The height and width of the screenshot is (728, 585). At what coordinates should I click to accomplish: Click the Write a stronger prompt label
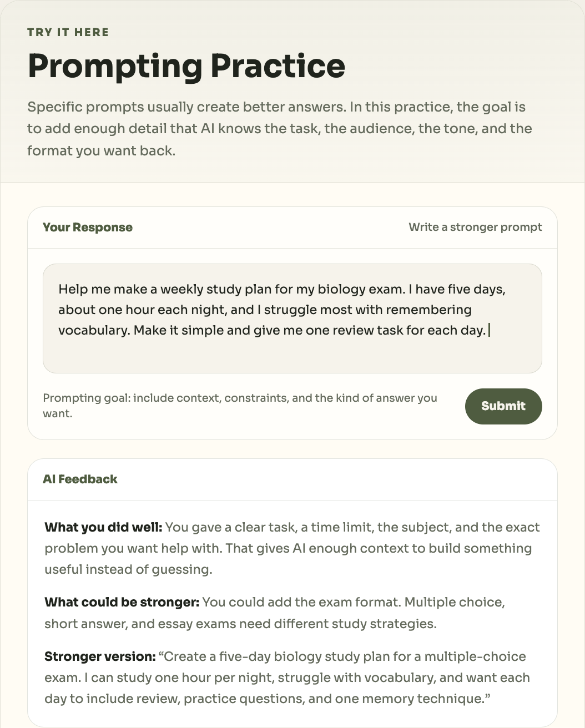[475, 227]
